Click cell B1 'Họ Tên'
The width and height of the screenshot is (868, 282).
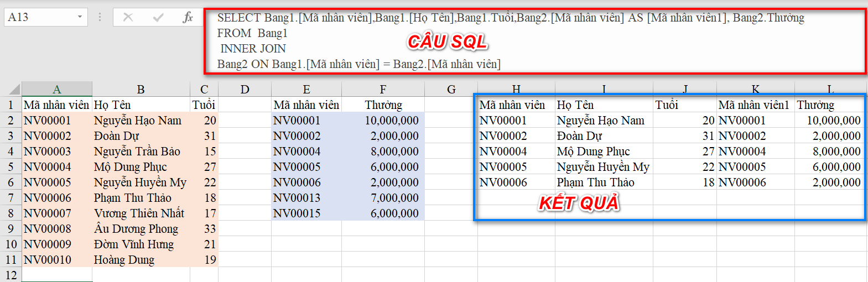pos(141,105)
